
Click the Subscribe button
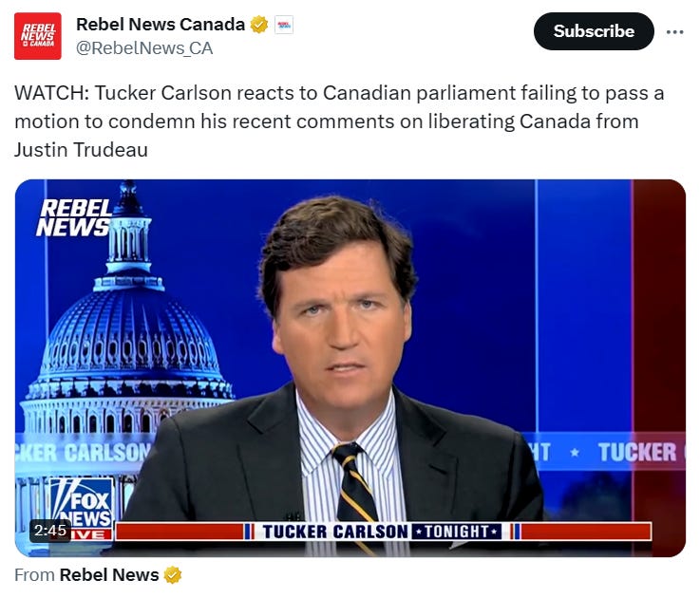[x=594, y=31]
